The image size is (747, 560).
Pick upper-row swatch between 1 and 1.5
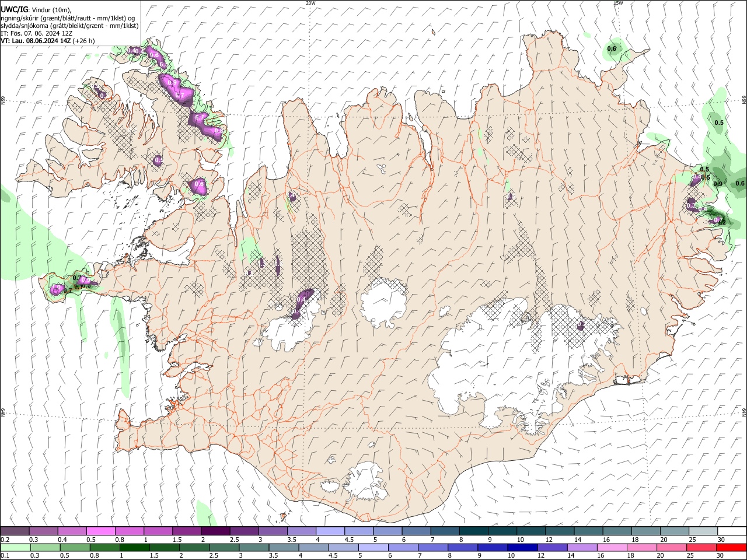point(158,531)
